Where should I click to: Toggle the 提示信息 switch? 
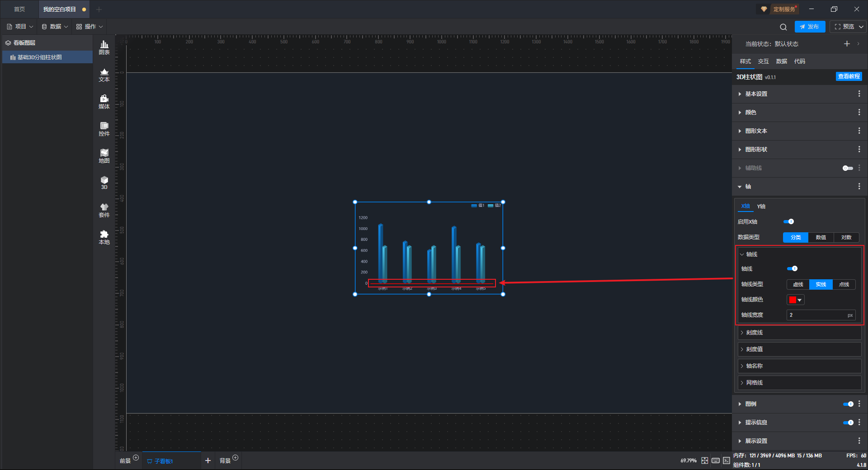click(x=848, y=423)
